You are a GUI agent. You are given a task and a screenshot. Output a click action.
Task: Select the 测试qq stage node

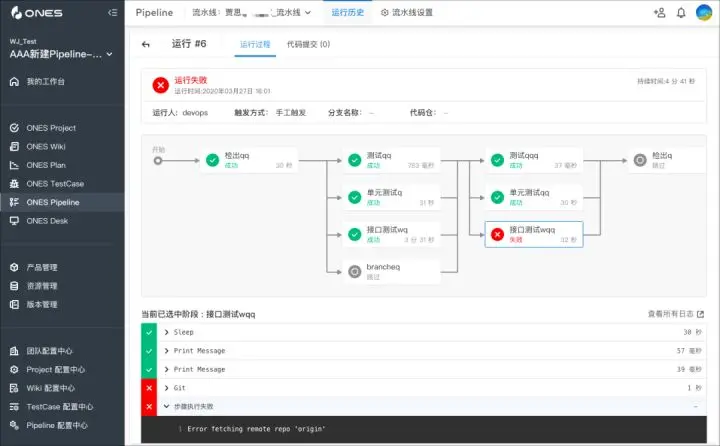(x=391, y=160)
